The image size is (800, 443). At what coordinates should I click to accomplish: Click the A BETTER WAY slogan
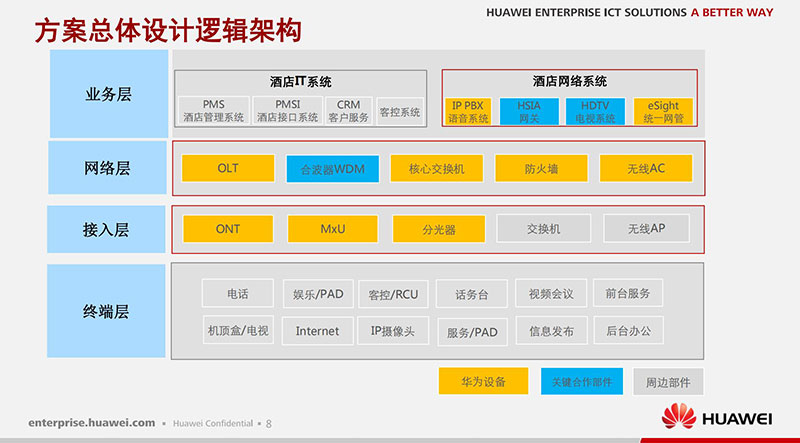tap(732, 12)
